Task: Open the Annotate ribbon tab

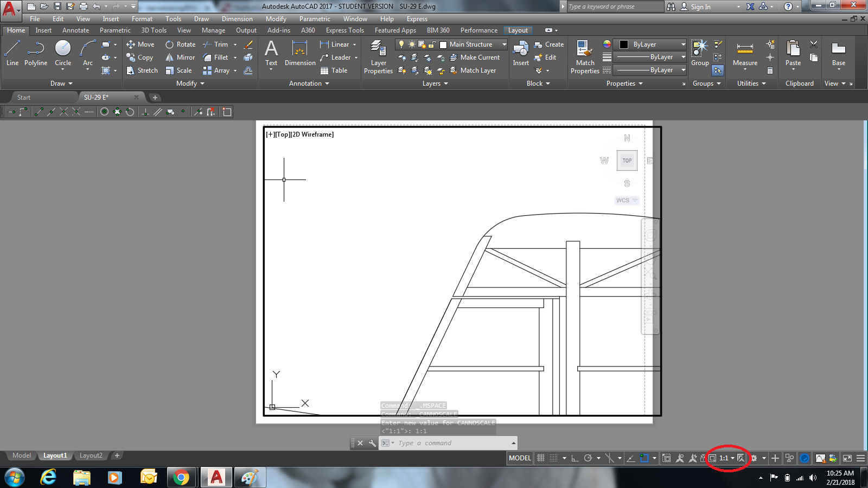Action: 75,30
